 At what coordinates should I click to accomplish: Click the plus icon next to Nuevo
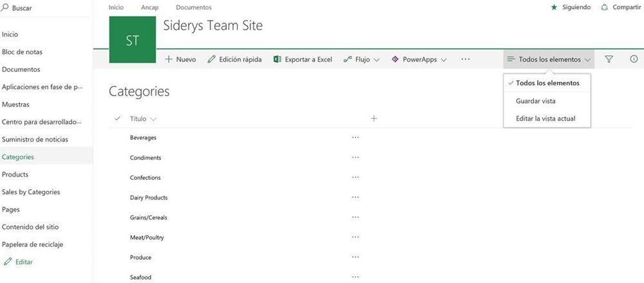pyautogui.click(x=168, y=59)
